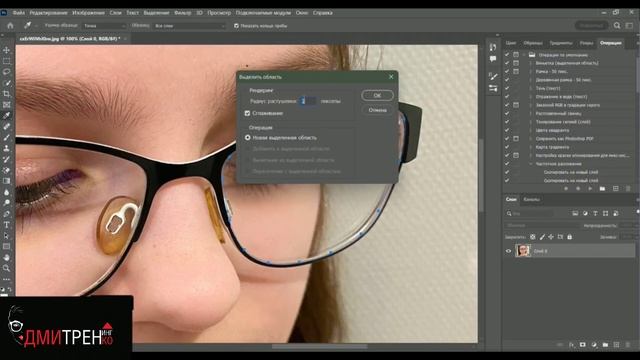Screen dimensions: 640x360
Task: Select the new selection radio button
Action: coord(247,138)
